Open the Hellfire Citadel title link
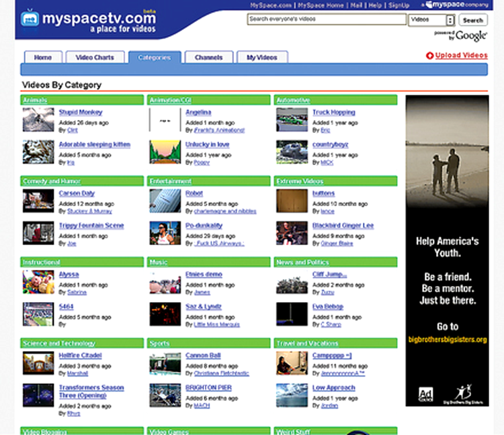The height and width of the screenshot is (435, 504). pyautogui.click(x=81, y=355)
